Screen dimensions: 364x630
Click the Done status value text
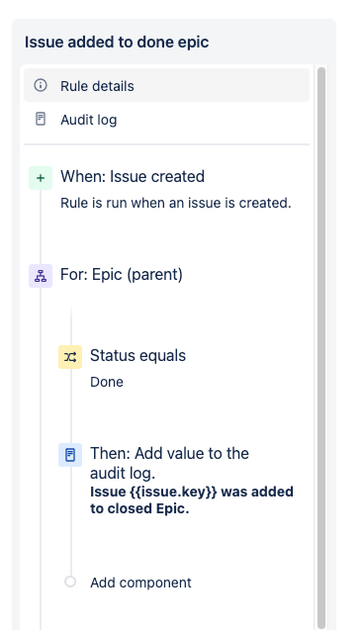[x=107, y=382]
